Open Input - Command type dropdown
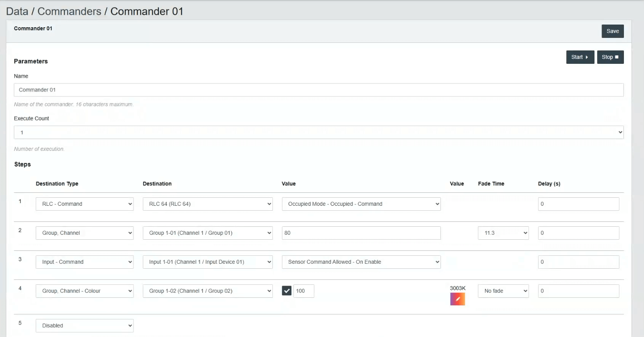This screenshot has height=337, width=644. (84, 262)
